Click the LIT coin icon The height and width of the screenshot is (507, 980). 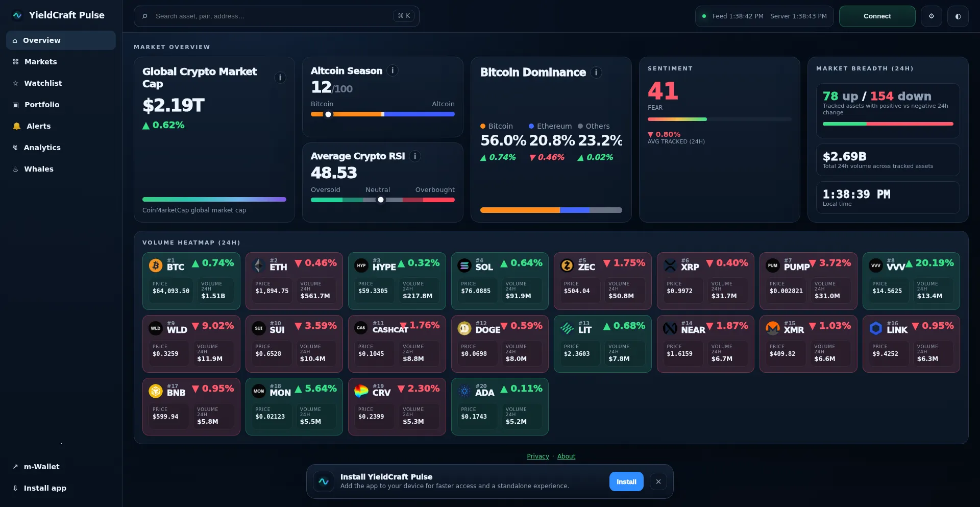pyautogui.click(x=567, y=328)
